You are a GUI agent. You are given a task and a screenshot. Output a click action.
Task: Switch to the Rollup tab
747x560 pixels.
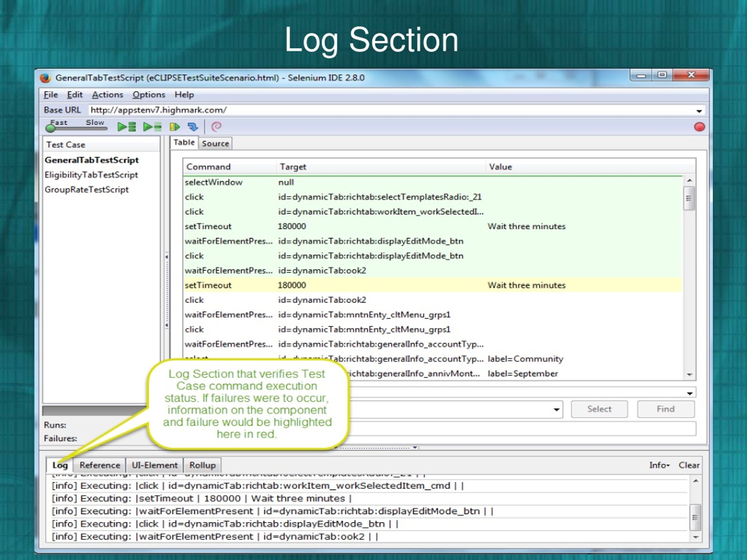click(202, 465)
